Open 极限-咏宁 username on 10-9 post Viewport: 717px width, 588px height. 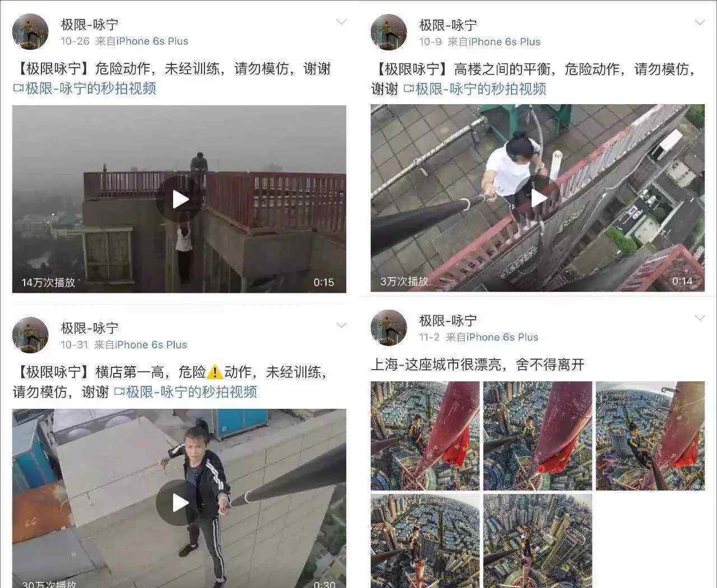point(448,25)
